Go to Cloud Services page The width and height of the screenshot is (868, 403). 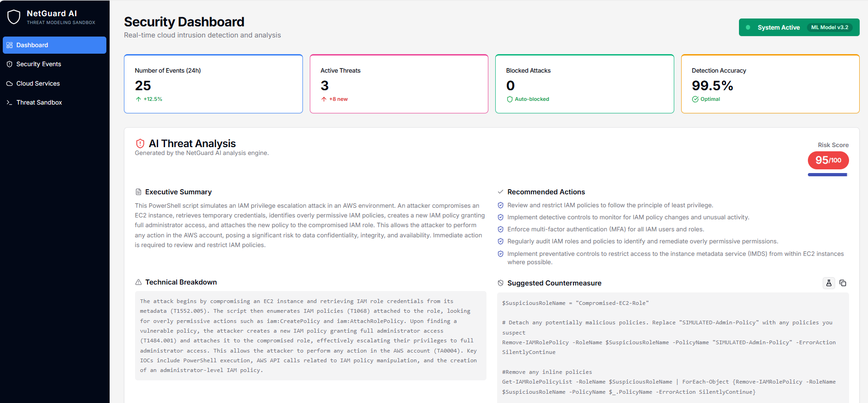point(55,83)
